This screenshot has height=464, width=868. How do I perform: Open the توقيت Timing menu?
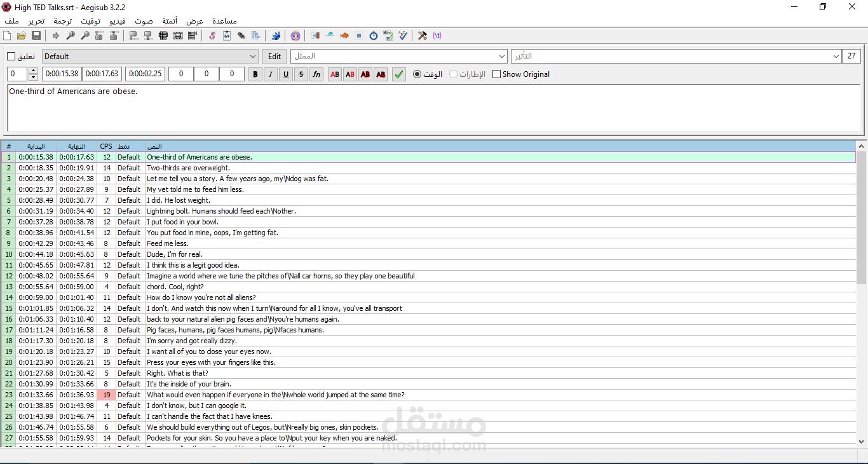point(90,21)
